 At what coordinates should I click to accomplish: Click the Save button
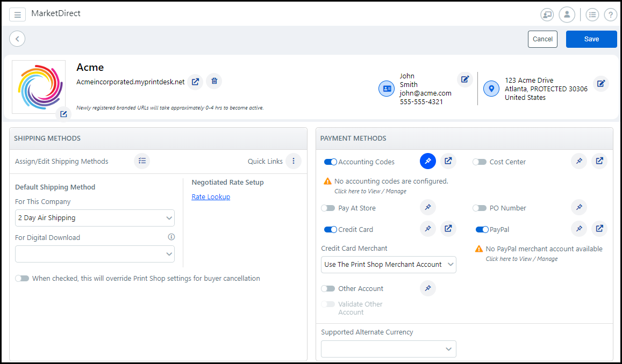click(591, 39)
